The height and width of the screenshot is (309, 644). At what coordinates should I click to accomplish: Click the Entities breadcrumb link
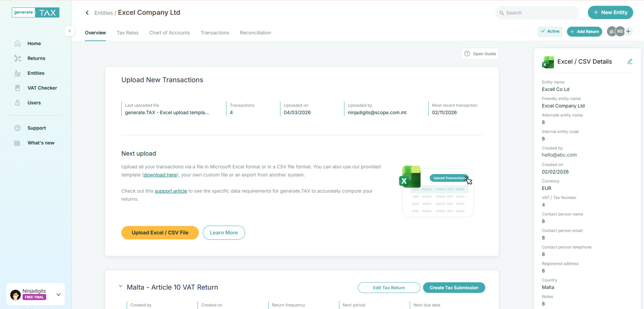click(103, 13)
